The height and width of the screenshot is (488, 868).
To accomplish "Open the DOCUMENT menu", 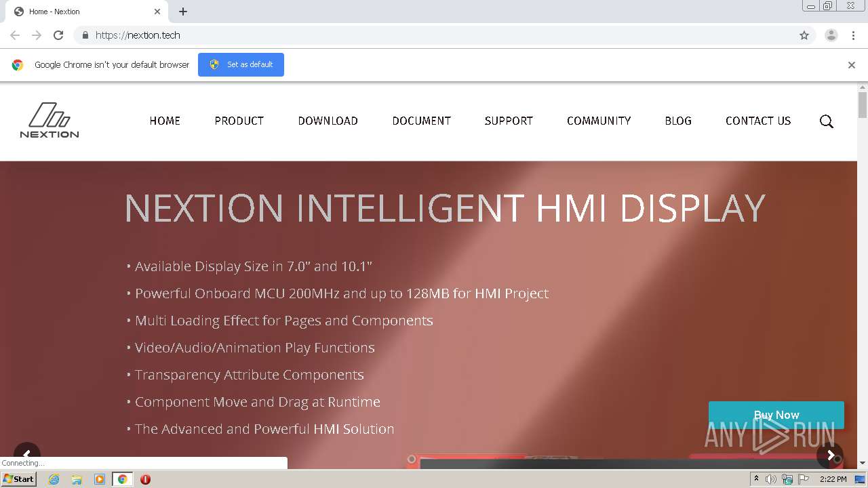I will coord(422,121).
